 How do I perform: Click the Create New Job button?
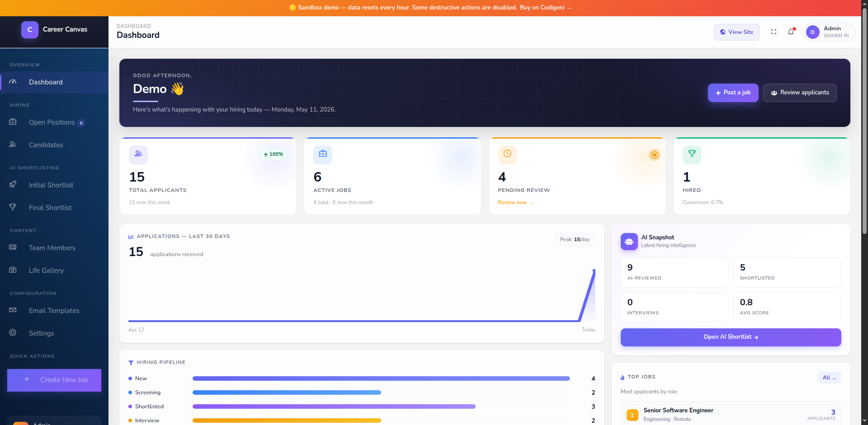pyautogui.click(x=54, y=380)
